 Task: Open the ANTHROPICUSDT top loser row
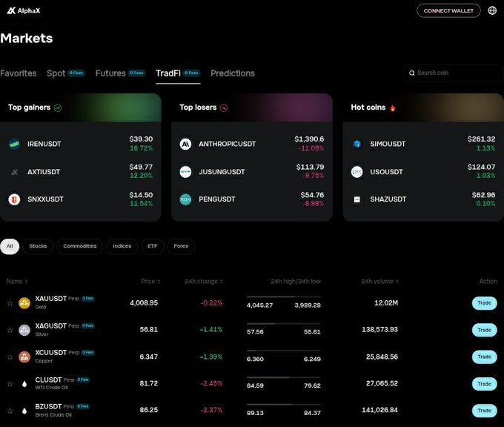[x=252, y=144]
